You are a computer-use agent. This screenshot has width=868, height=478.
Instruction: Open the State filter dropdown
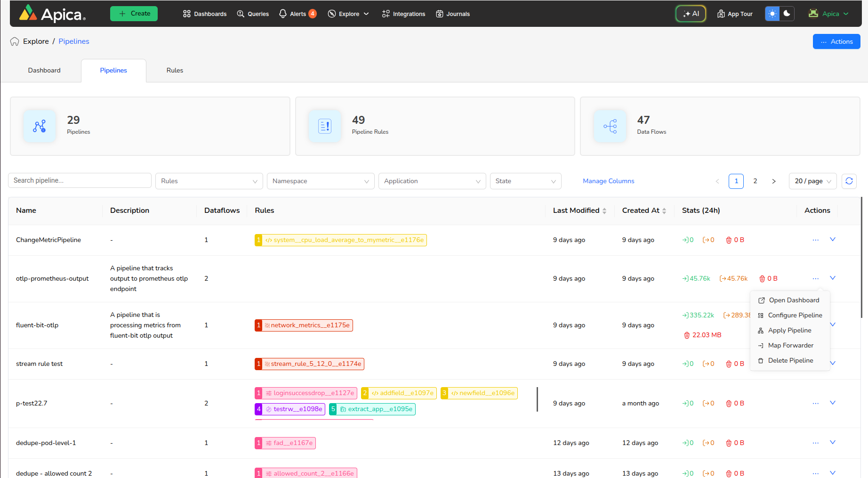click(x=525, y=181)
